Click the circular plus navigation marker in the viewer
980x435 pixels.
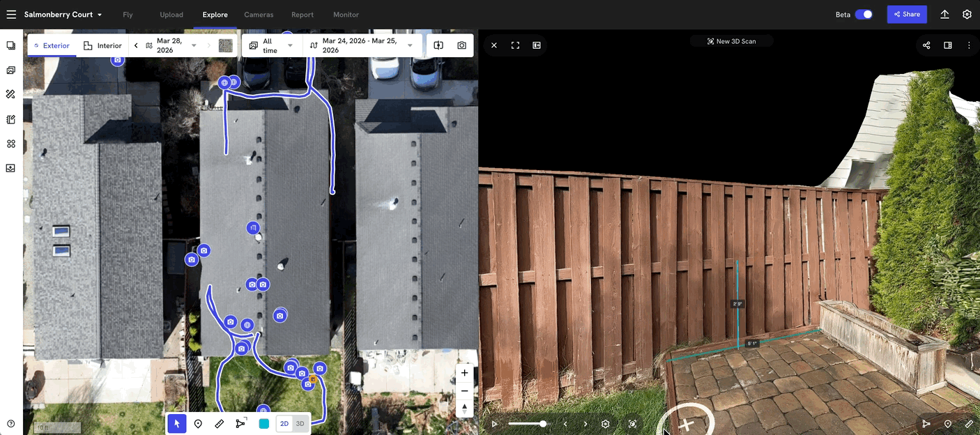click(x=686, y=423)
